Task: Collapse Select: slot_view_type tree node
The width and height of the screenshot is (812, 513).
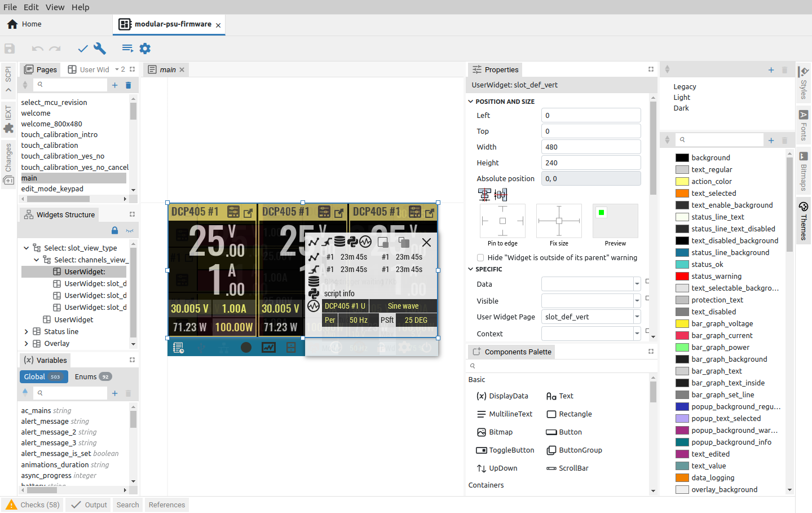Action: pyautogui.click(x=26, y=248)
